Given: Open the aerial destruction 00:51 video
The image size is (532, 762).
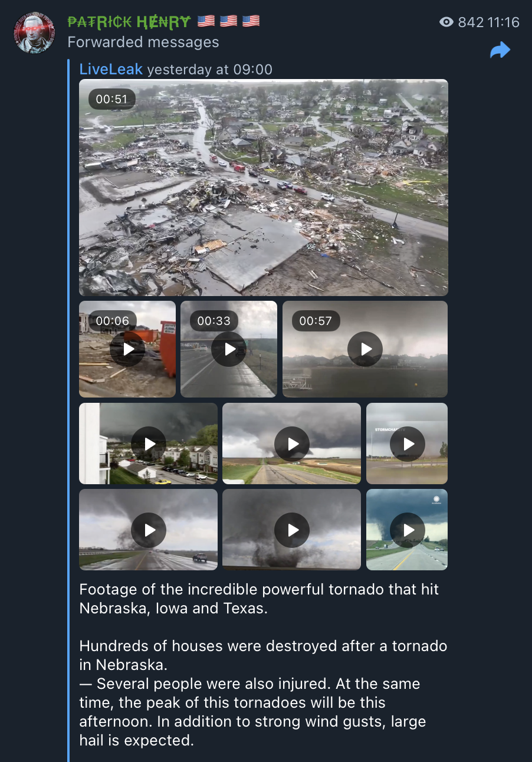Looking at the screenshot, I should (264, 188).
